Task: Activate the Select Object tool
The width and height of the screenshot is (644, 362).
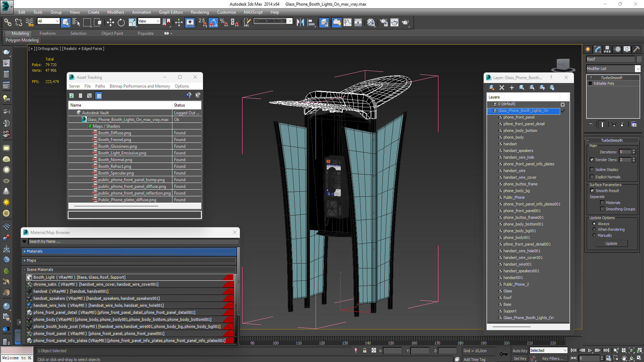Action: (65, 22)
